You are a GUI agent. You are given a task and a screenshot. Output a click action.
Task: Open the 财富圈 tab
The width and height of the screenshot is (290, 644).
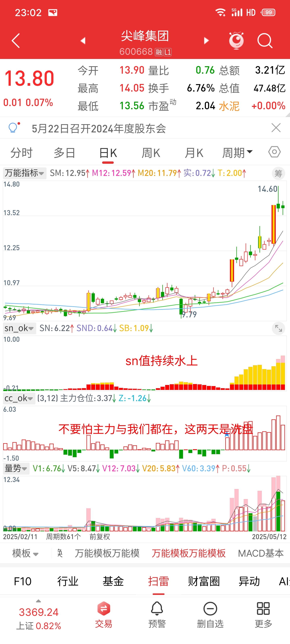[204, 581]
